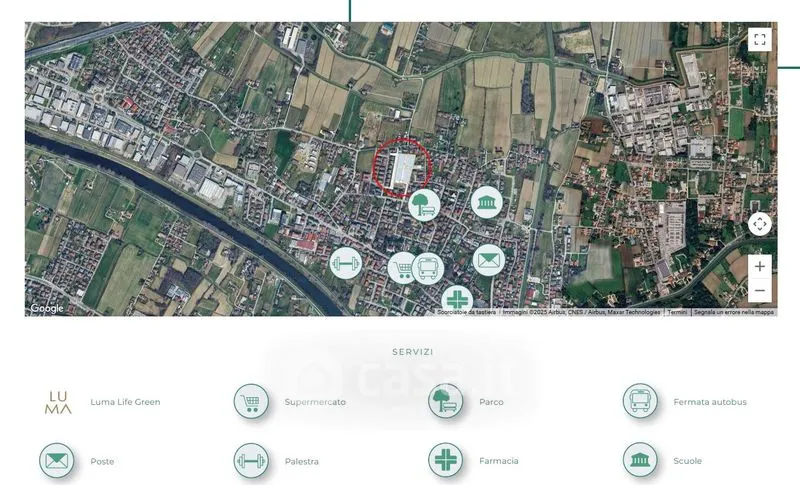800x485 pixels.
Task: Click 'Segnala un errore nella mappa' link
Action: point(734,312)
